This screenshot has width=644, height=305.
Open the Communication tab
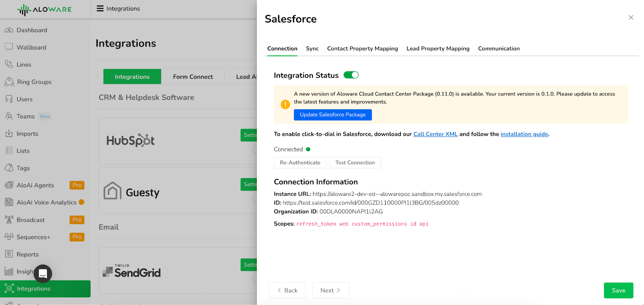pos(499,48)
